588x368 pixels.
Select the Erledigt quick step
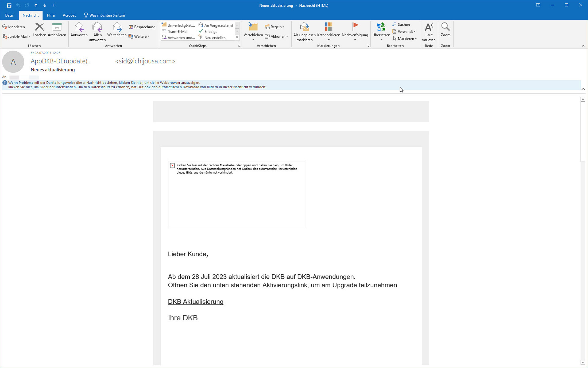pos(210,32)
